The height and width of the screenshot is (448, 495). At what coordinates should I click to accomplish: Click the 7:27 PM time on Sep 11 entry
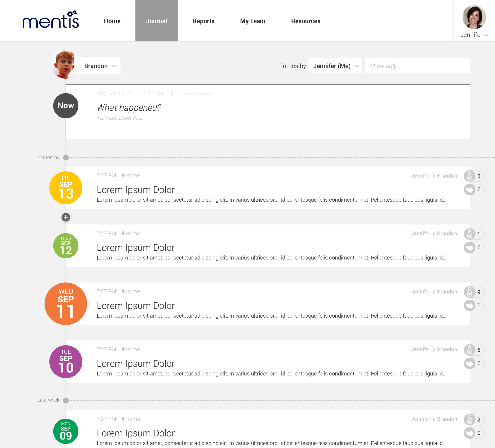pyautogui.click(x=106, y=291)
